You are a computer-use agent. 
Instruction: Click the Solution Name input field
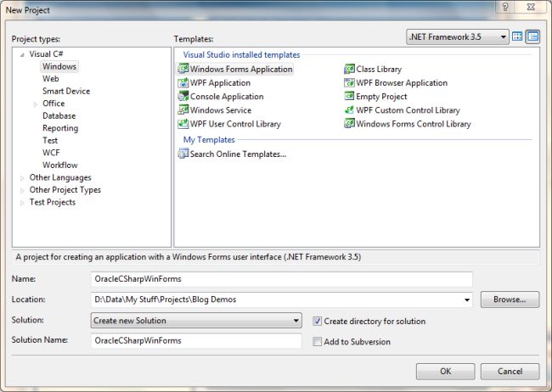(196, 340)
